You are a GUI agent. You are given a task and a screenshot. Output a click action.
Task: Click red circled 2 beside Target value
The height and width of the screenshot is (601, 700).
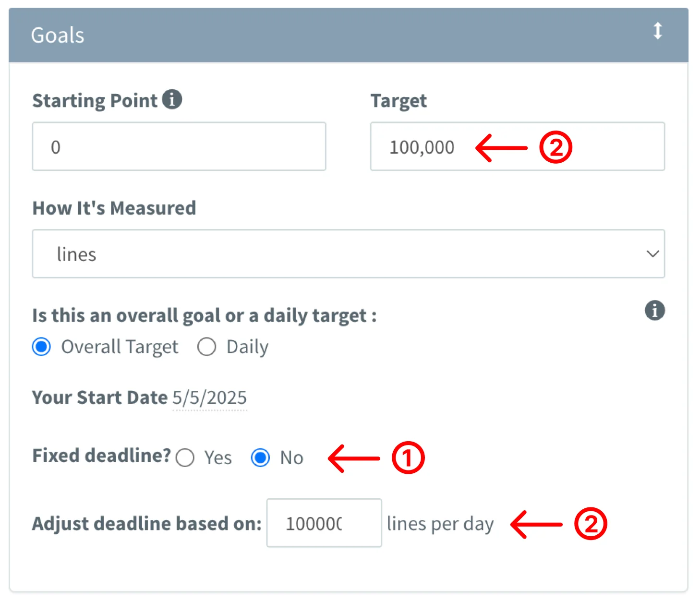click(555, 147)
